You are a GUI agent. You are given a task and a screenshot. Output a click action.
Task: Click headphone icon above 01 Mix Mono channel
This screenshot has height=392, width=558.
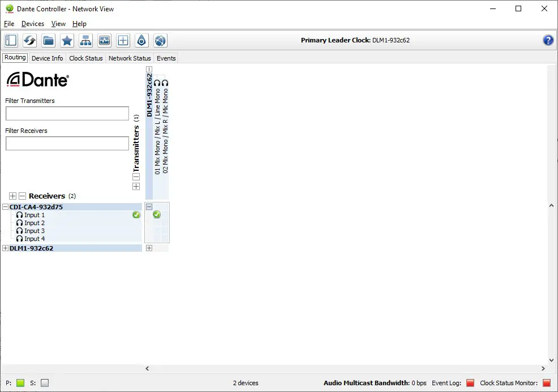click(x=157, y=83)
